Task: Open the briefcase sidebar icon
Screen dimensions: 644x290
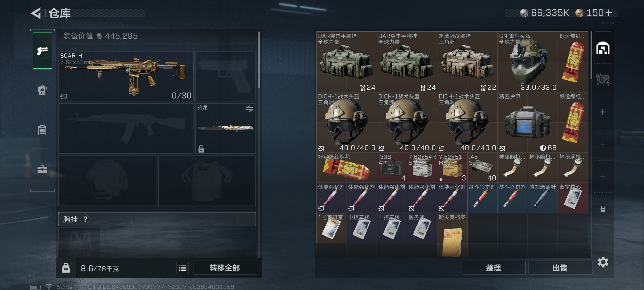Action: (x=42, y=169)
